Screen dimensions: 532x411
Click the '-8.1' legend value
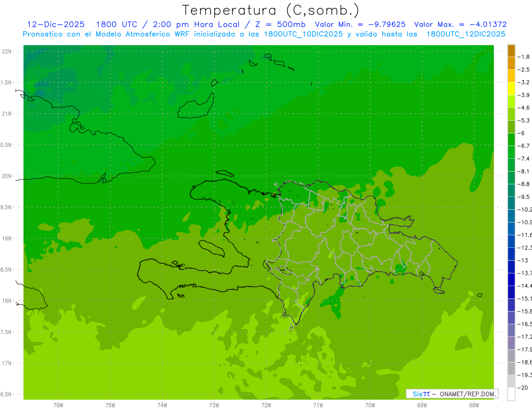point(524,171)
